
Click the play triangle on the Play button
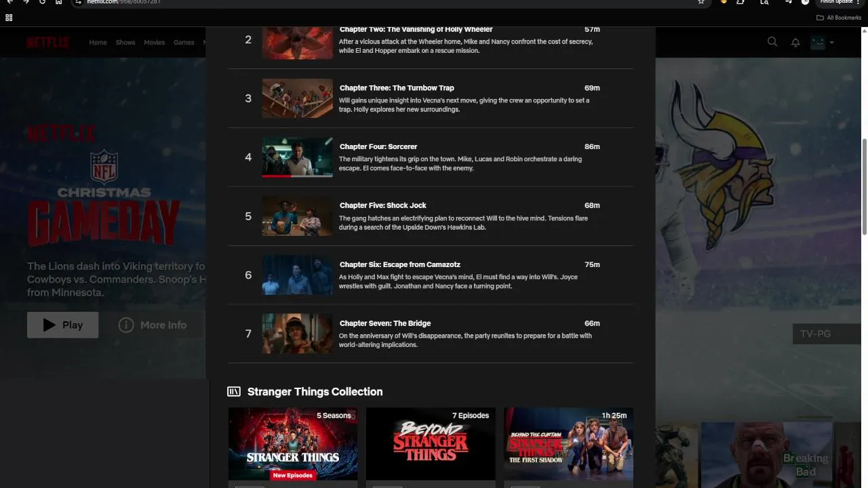click(49, 325)
